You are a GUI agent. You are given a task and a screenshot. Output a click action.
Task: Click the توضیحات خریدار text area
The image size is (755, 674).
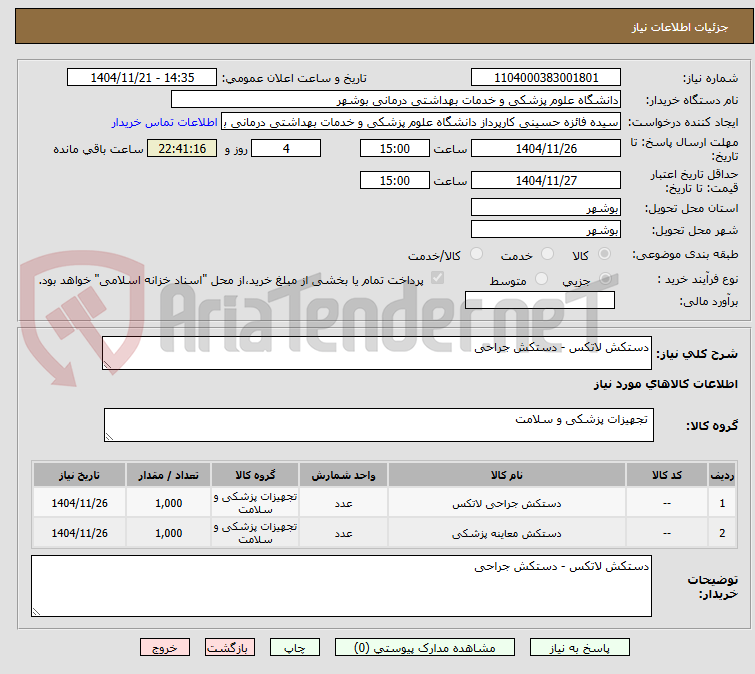[x=341, y=586]
